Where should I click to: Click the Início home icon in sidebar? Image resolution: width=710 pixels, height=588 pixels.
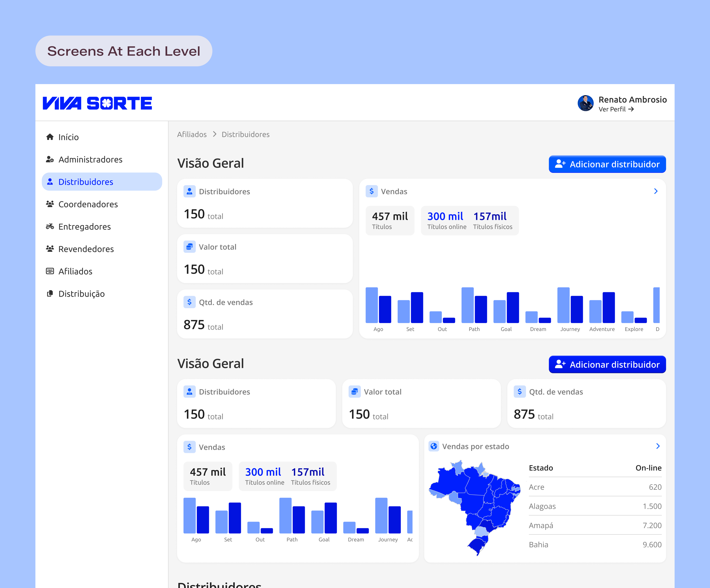[x=50, y=137]
